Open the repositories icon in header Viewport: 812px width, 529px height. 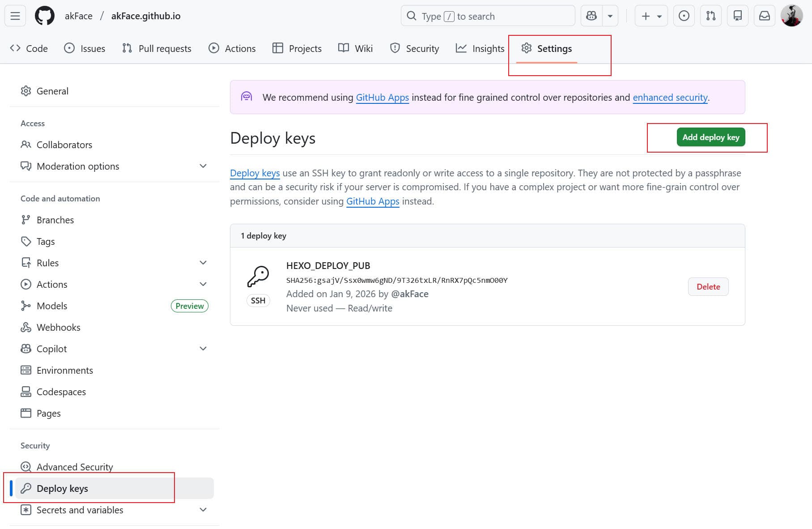[x=738, y=16]
